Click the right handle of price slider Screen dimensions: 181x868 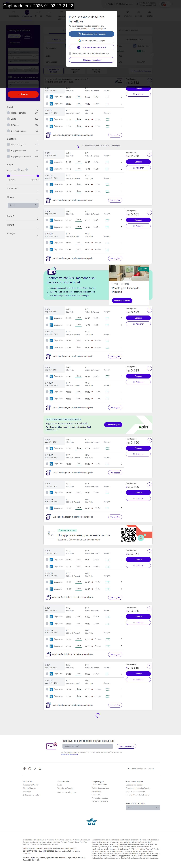click(x=38, y=176)
